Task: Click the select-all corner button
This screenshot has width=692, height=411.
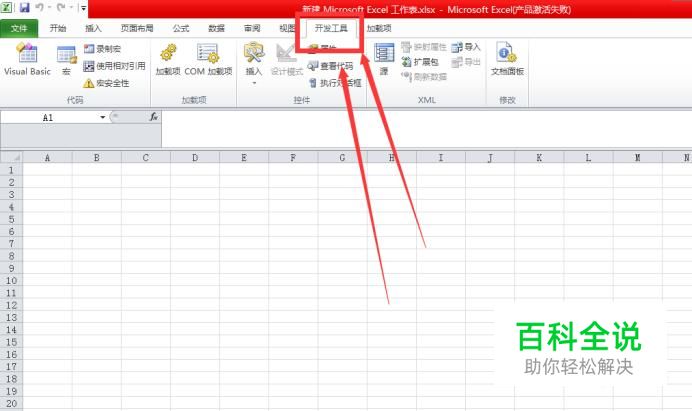Action: [x=11, y=158]
